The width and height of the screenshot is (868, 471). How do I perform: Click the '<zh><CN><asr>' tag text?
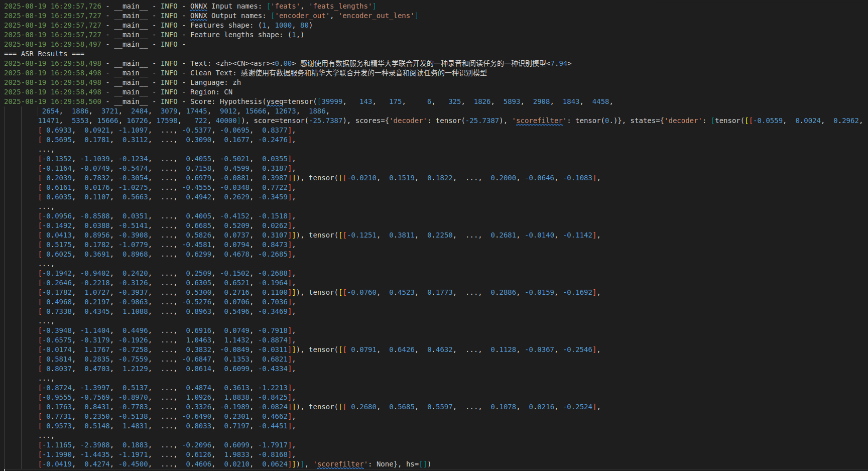point(243,63)
